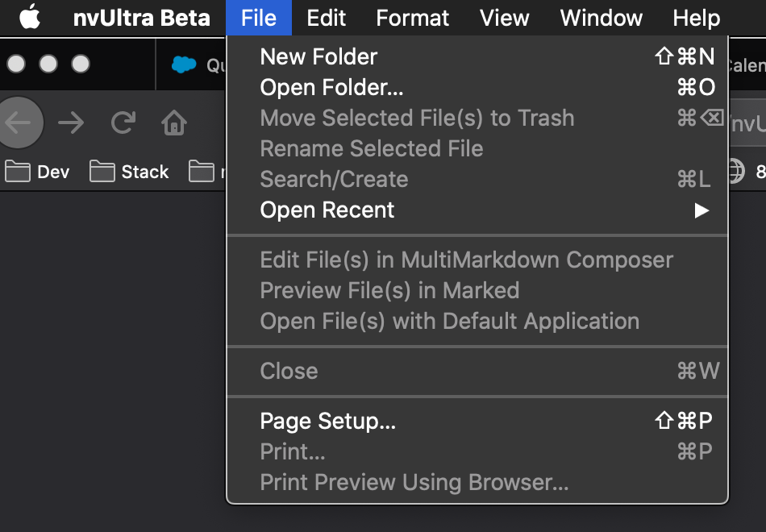Open the Apple menu
766x532 pixels.
click(30, 17)
